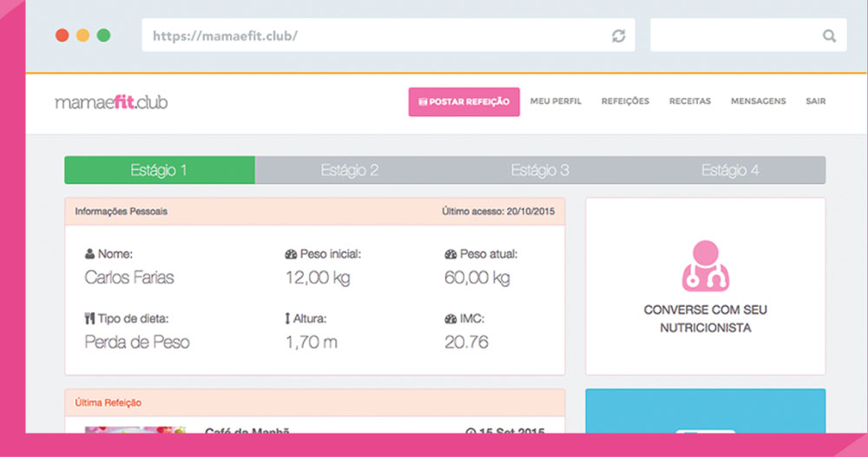Go to Receitas page
This screenshot has height=457, width=868.
[690, 101]
